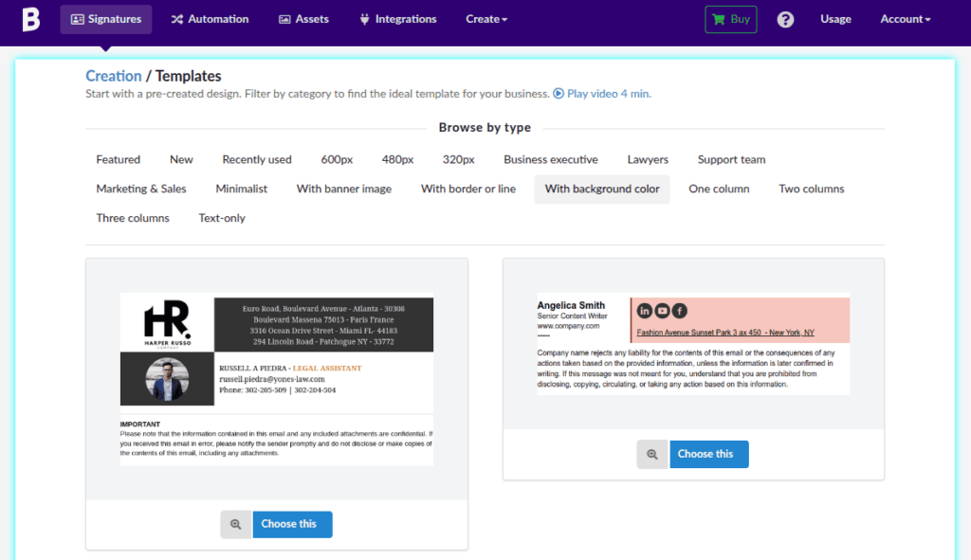Viewport: 971px width, 560px height.
Task: Click the ID card icon beside Signatures
Action: (78, 19)
